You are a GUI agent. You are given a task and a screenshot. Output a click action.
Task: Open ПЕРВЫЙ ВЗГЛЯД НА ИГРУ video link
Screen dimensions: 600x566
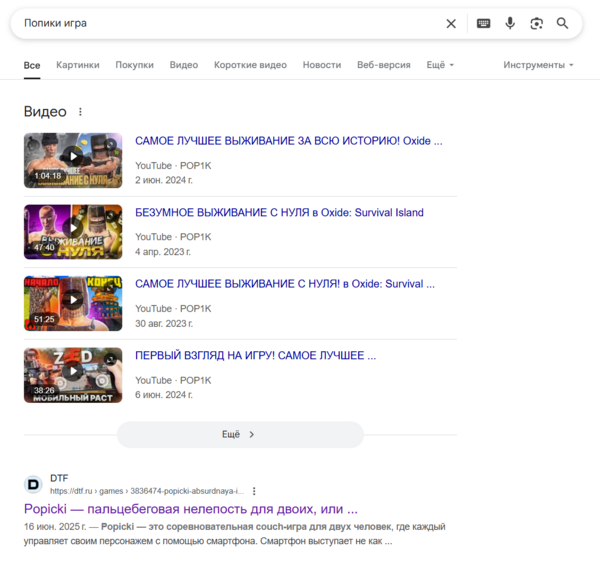[x=256, y=356]
